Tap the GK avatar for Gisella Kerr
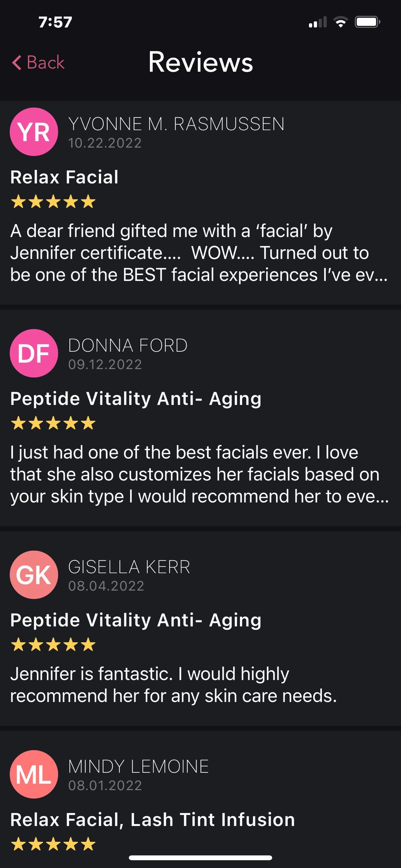The image size is (401, 868). (x=34, y=575)
